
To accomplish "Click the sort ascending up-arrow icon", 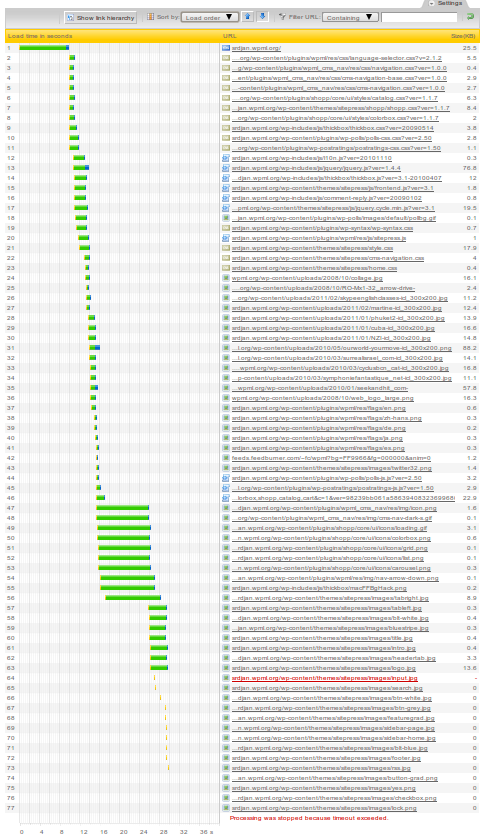I will click(x=248, y=17).
